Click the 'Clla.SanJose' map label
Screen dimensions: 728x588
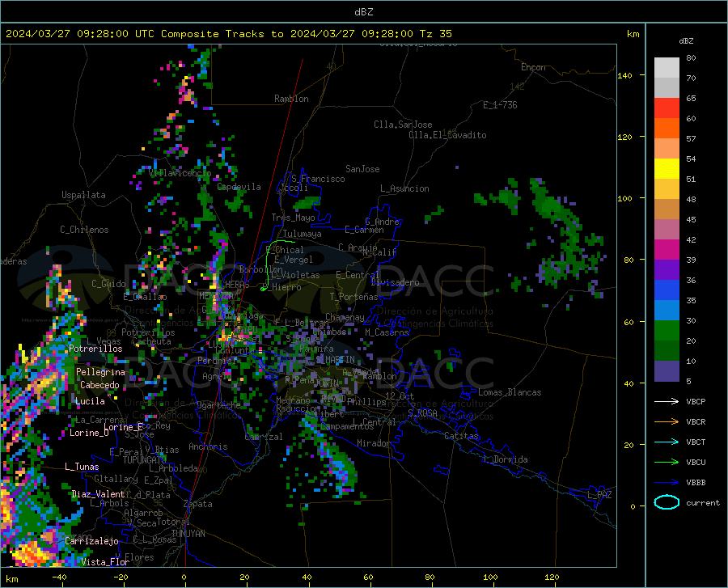coord(403,125)
